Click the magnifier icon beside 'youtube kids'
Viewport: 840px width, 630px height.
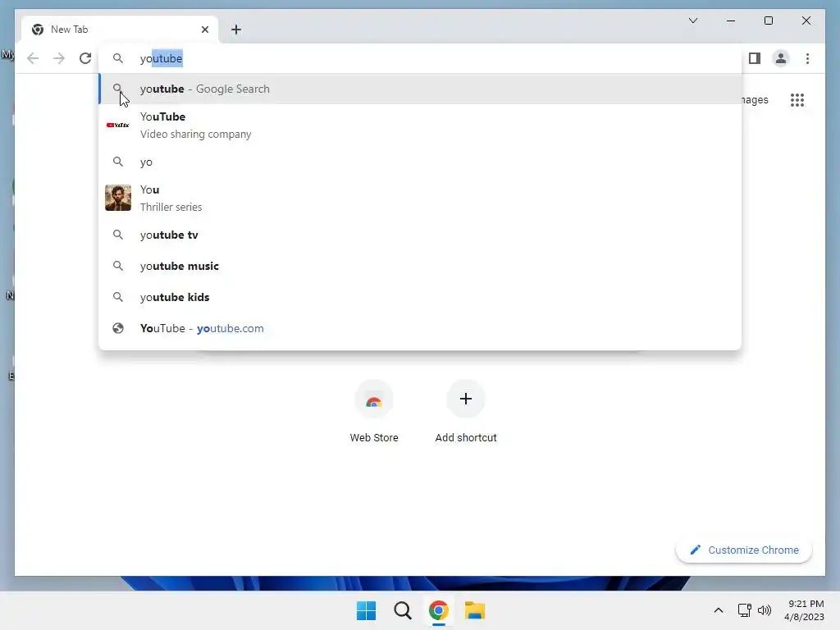(x=118, y=297)
